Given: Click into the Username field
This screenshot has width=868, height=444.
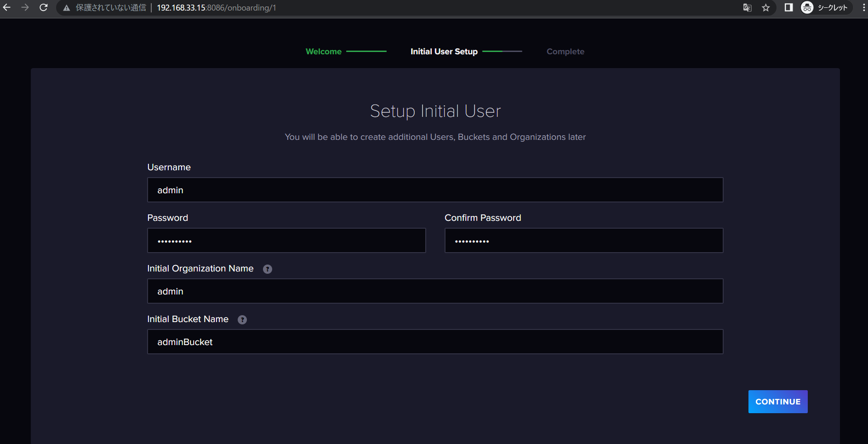Looking at the screenshot, I should click(434, 190).
